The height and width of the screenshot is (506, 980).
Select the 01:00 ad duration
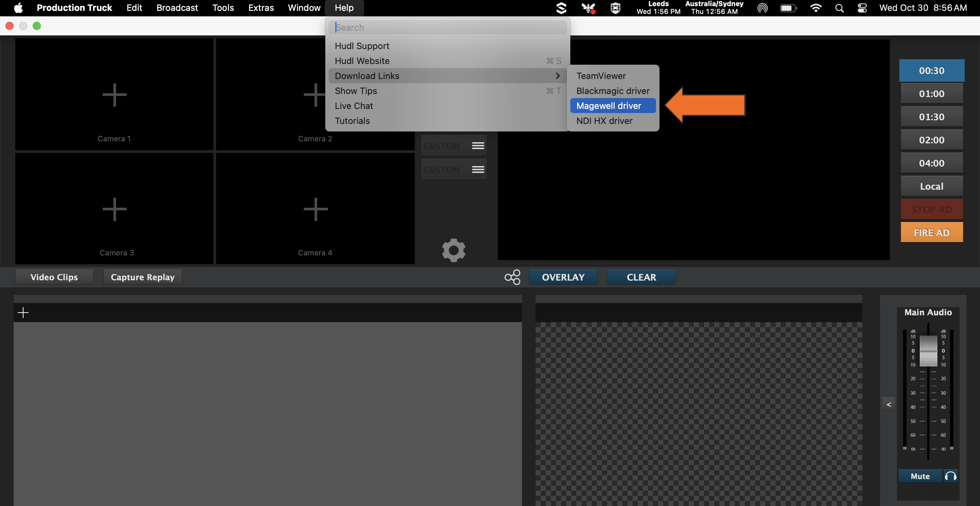(x=931, y=93)
